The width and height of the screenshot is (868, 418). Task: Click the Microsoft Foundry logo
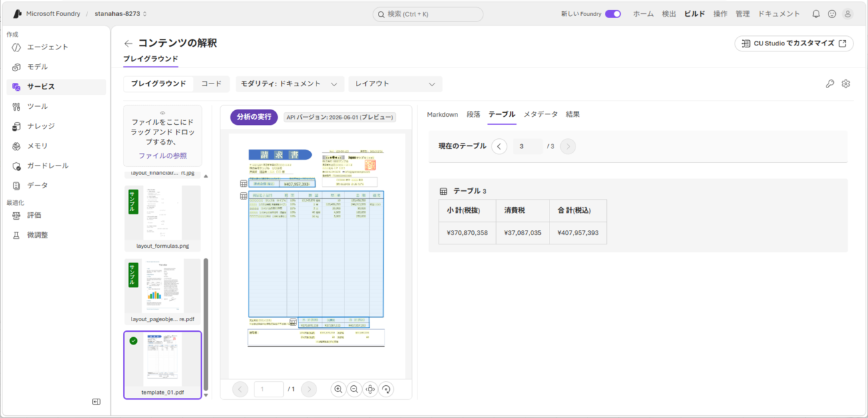(x=18, y=14)
